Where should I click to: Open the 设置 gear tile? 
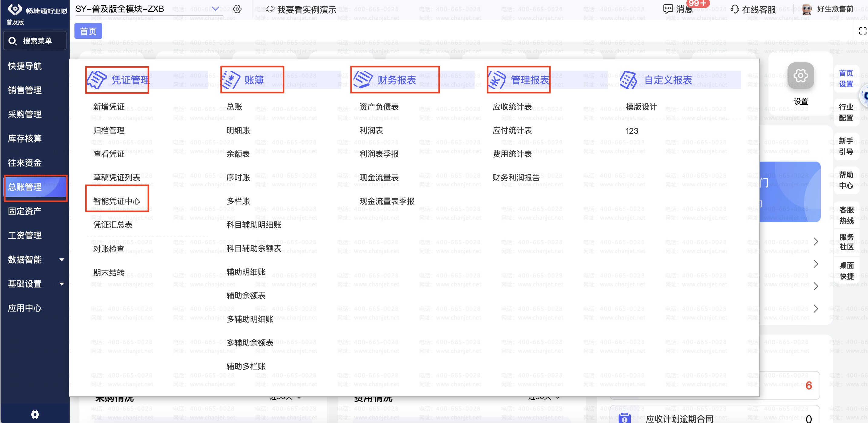[x=801, y=76]
